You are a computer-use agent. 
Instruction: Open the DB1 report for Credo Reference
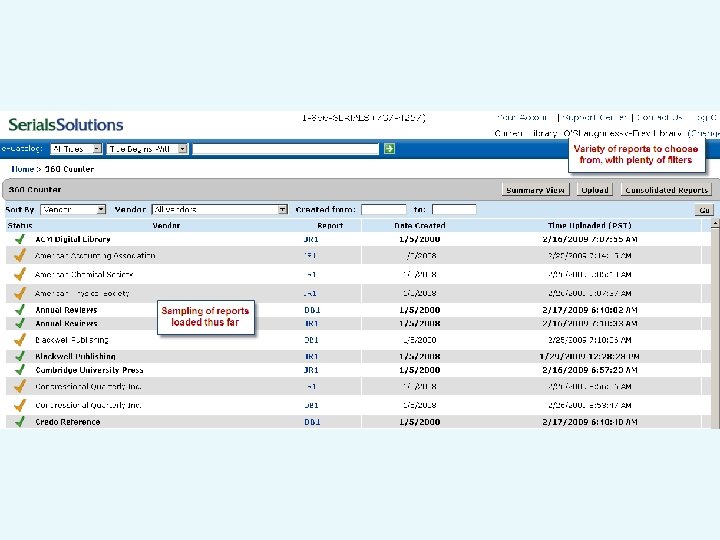pyautogui.click(x=312, y=422)
